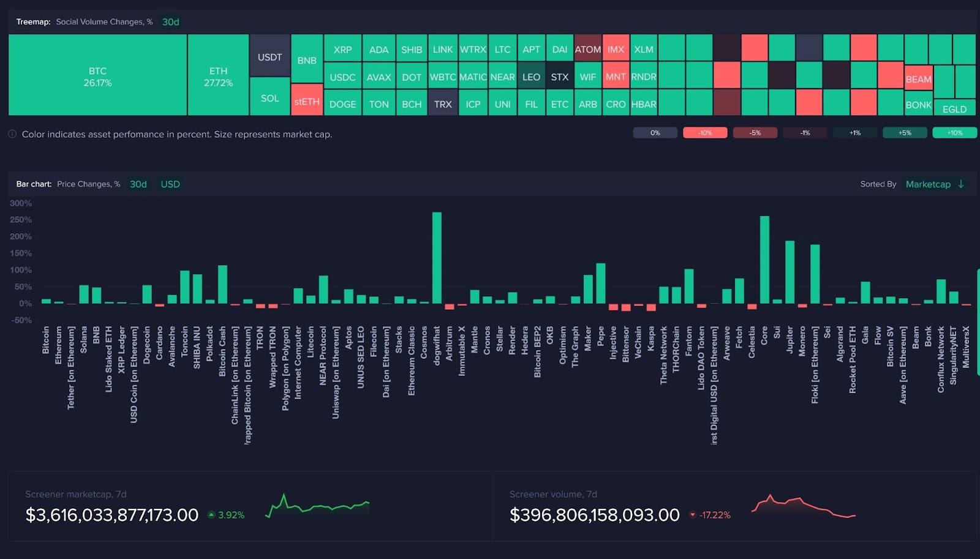The height and width of the screenshot is (559, 980).
Task: Click the XRP treemap tile
Action: click(342, 47)
